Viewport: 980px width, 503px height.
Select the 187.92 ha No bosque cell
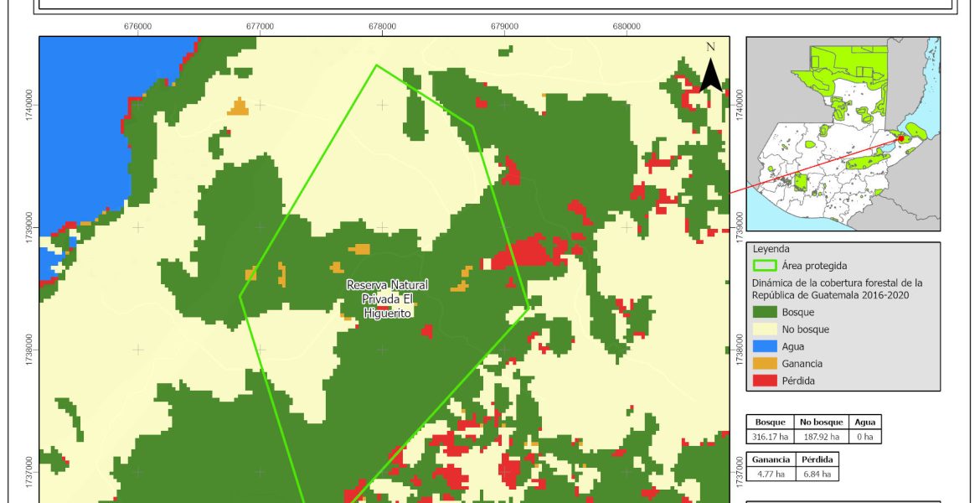819,437
